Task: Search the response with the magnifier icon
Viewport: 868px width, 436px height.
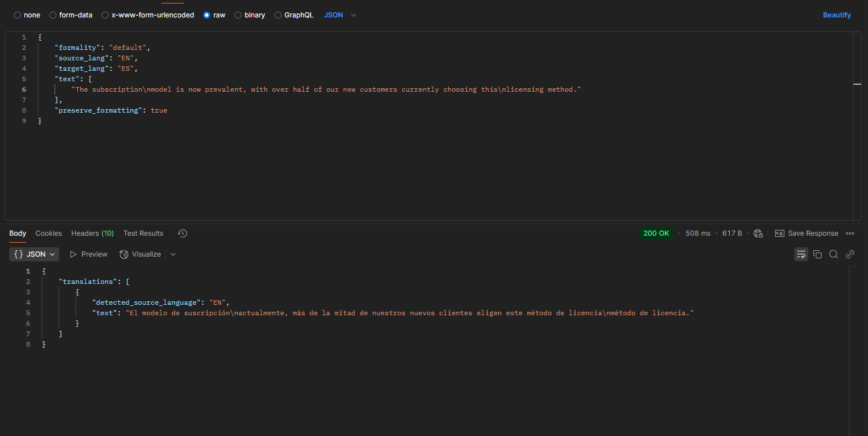Action: [x=834, y=254]
